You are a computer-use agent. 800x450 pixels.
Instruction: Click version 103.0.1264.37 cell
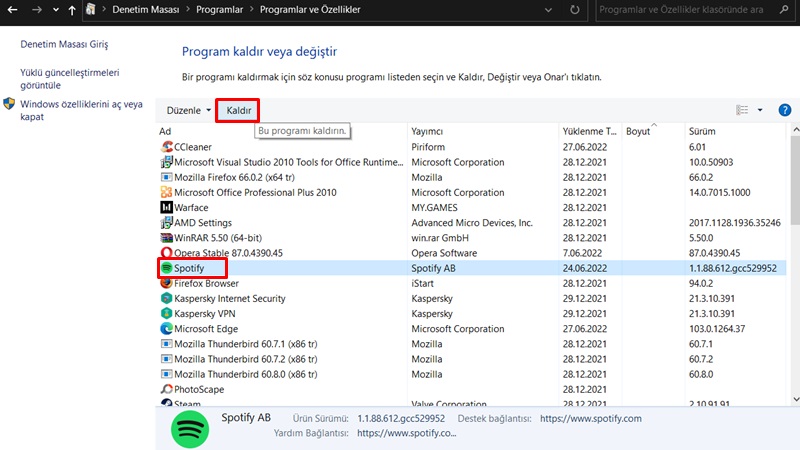(717, 329)
